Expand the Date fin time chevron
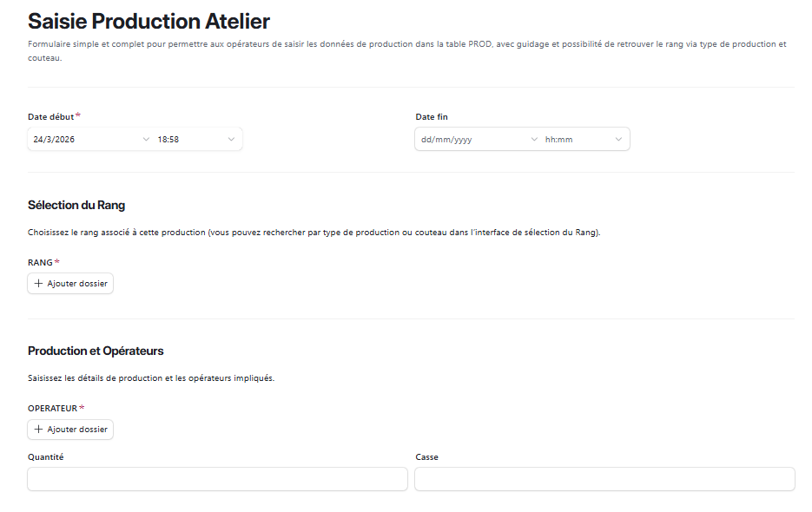 pyautogui.click(x=618, y=139)
